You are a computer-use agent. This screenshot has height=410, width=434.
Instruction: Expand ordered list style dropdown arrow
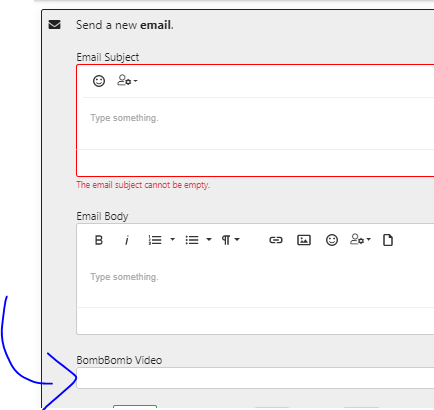coord(173,239)
